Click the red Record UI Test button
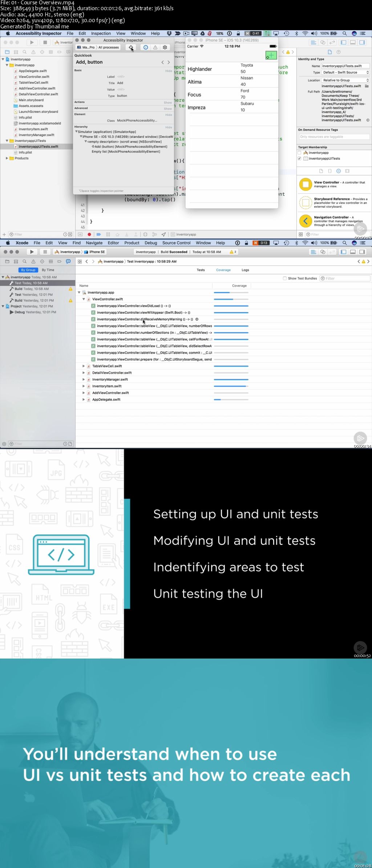 [x=89, y=235]
